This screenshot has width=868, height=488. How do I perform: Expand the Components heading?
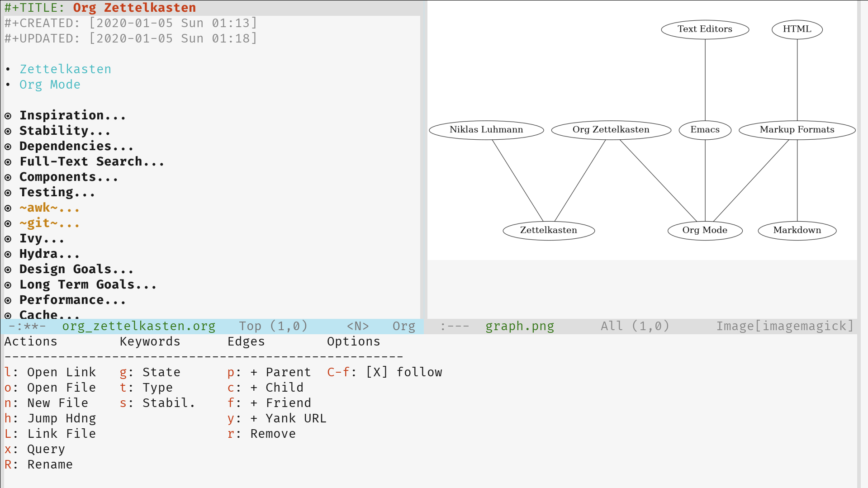69,177
